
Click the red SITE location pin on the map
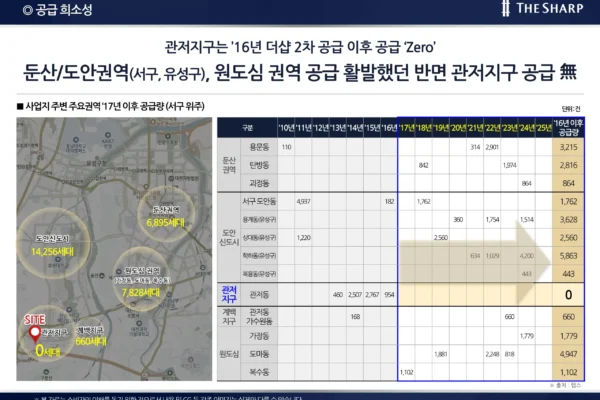[35, 334]
